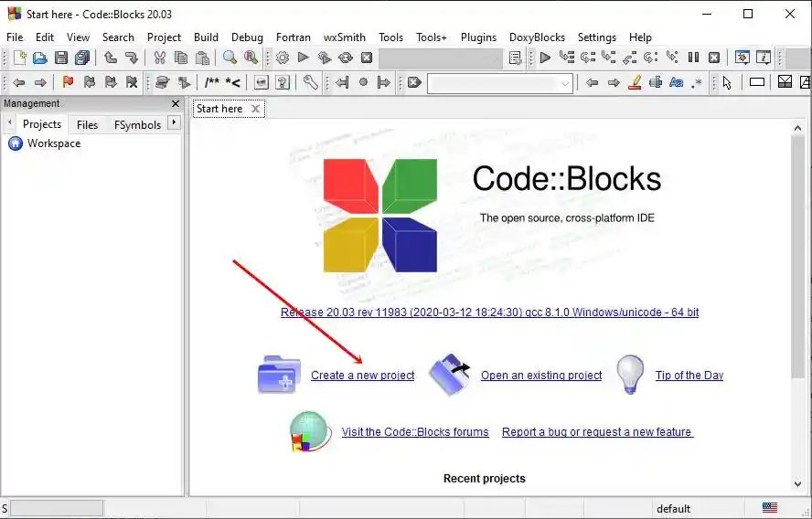Switch to the Files tab
The image size is (812, 519).
[87, 124]
